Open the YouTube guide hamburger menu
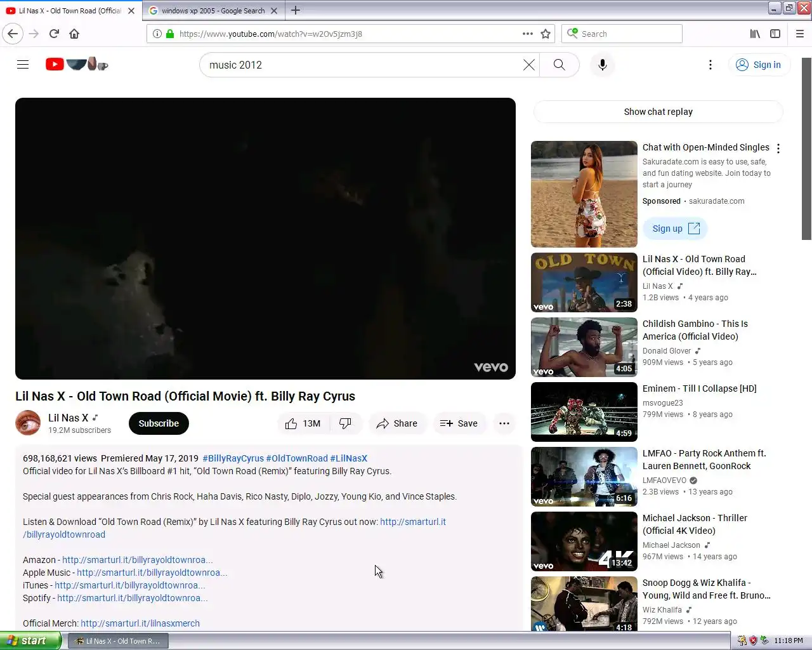The image size is (812, 650). (23, 65)
